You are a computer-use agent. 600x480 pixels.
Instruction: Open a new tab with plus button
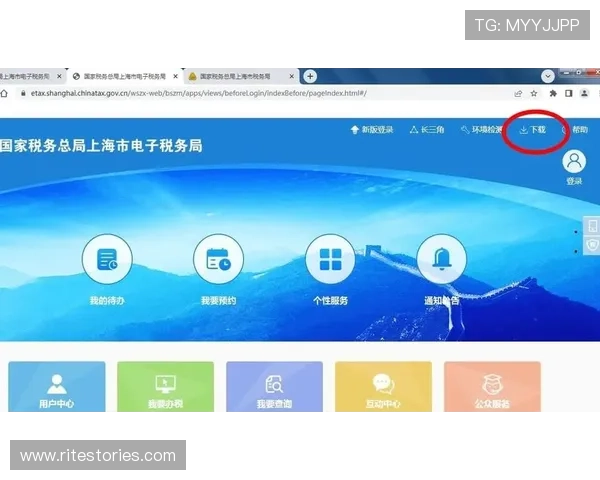click(x=310, y=77)
